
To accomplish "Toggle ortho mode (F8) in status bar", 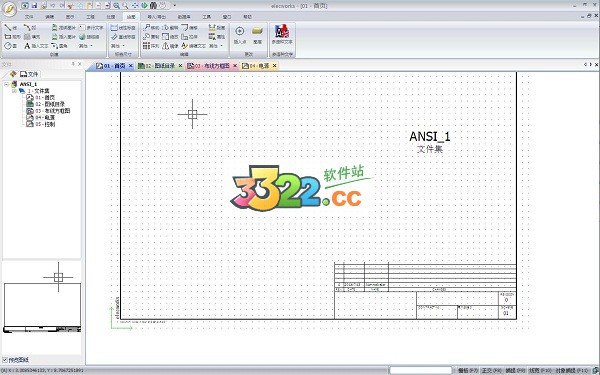I will pos(491,370).
